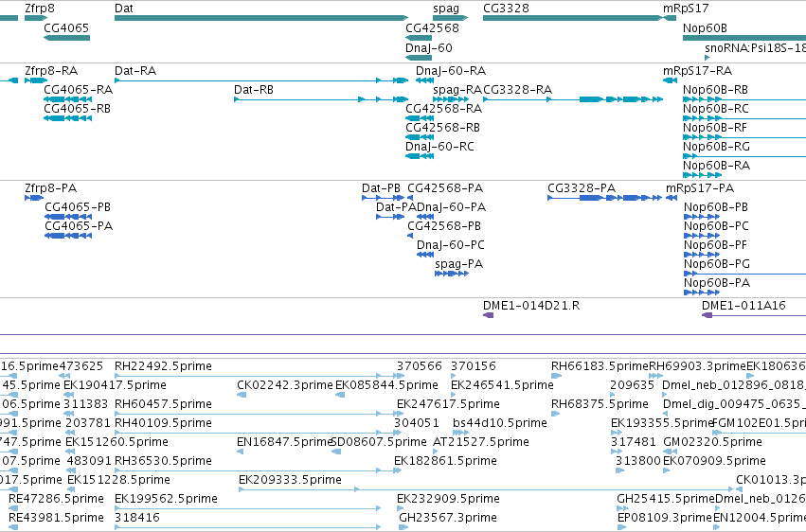Select the CG42568-RB transcript
This screenshot has height=532, width=806.
(420, 137)
